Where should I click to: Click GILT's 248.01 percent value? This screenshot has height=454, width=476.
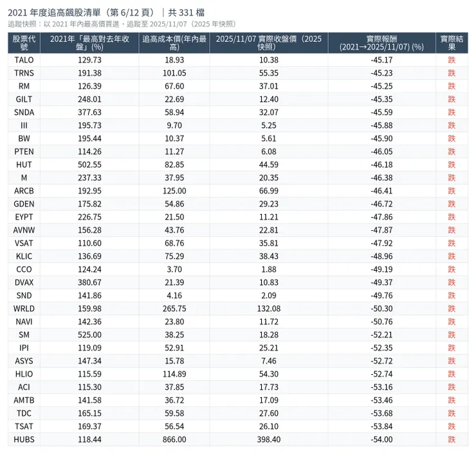[x=89, y=99]
